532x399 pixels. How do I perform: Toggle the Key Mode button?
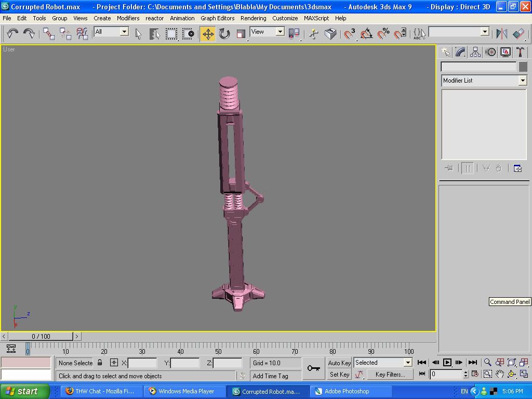pyautogui.click(x=422, y=374)
